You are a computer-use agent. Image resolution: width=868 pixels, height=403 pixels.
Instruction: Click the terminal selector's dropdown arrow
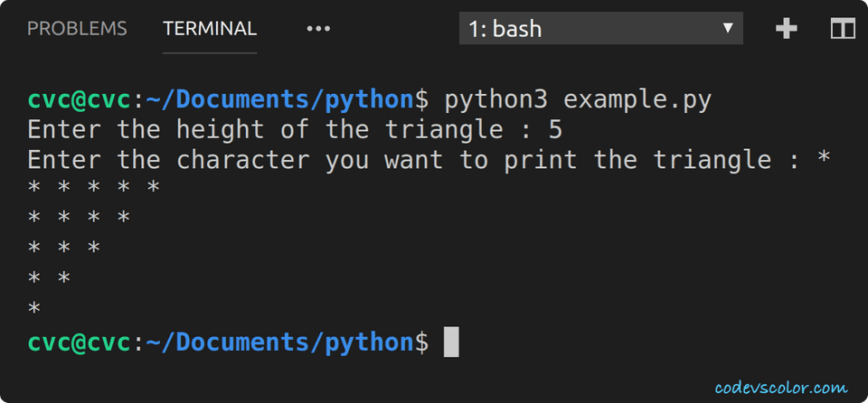[728, 28]
